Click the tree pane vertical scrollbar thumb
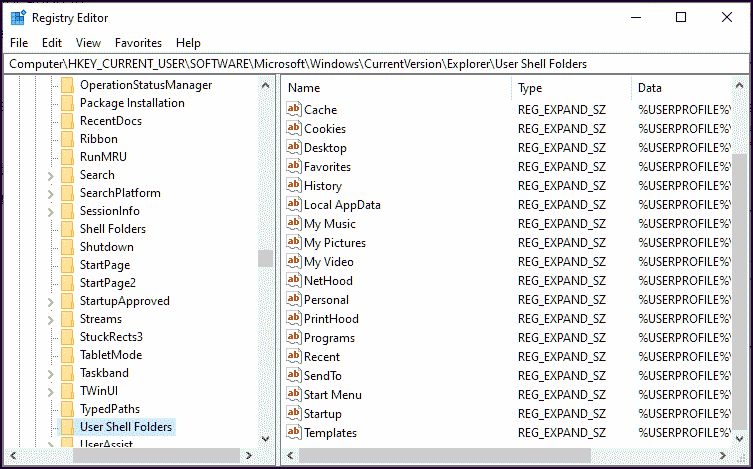 click(265, 258)
